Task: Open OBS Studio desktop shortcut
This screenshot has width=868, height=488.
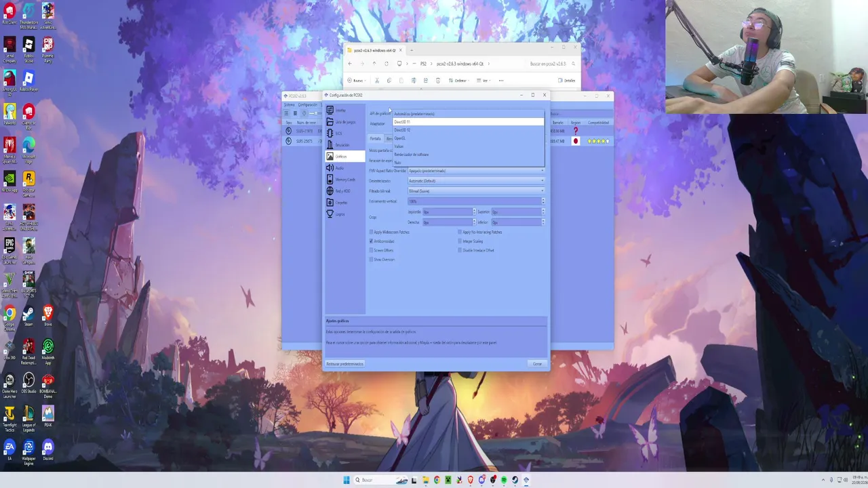Action: (28, 383)
